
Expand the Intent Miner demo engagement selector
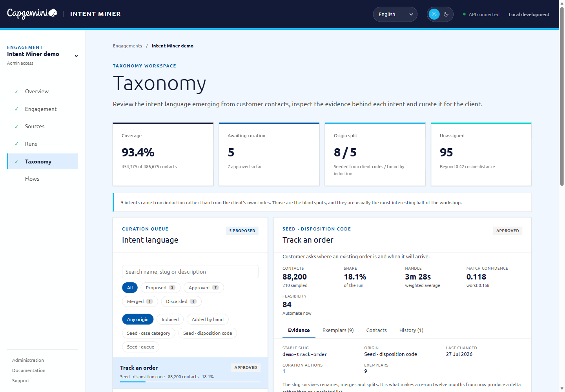coord(42,55)
